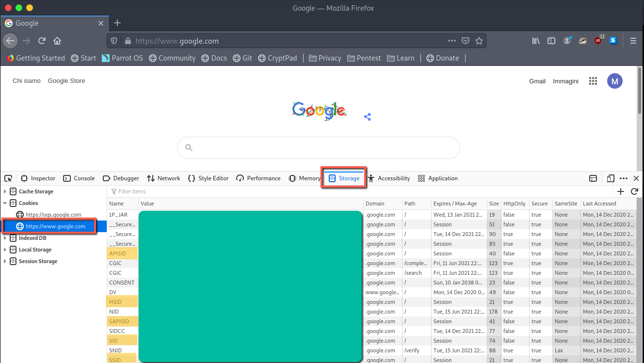
Task: Expand the Local Storage tree node
Action: click(x=5, y=250)
